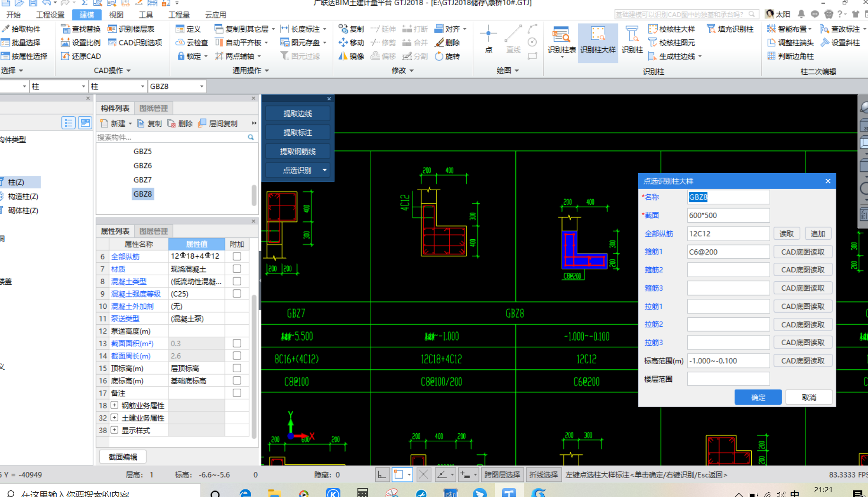The image size is (868, 497).
Task: Open 生成柱边线 dropdown
Action: click(x=700, y=56)
